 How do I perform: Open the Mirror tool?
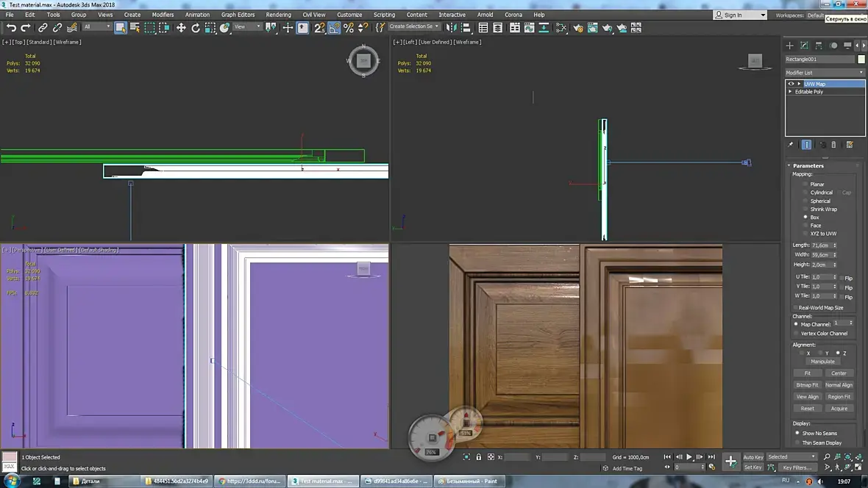451,28
